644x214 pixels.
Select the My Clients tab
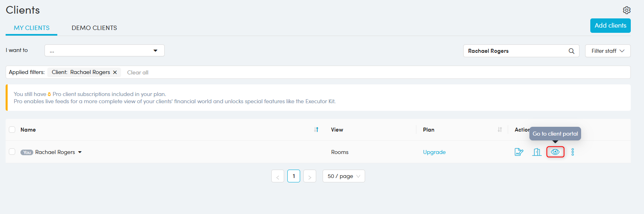coord(32,28)
